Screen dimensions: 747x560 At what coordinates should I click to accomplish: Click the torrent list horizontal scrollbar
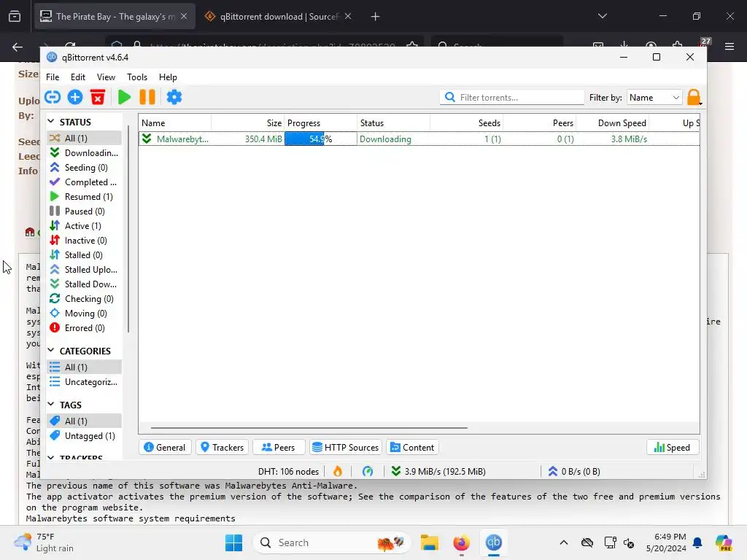coord(309,427)
